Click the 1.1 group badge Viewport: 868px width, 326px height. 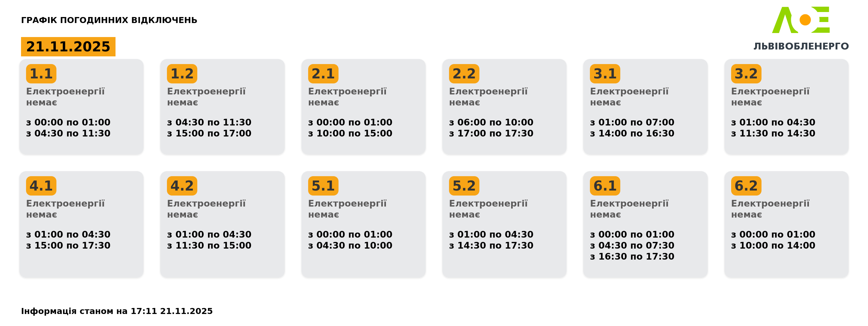pyautogui.click(x=41, y=74)
